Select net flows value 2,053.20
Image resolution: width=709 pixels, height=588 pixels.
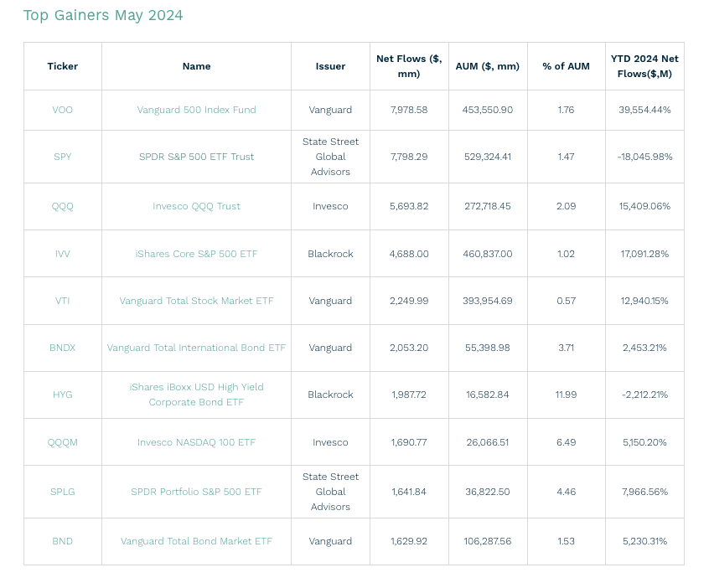click(409, 348)
